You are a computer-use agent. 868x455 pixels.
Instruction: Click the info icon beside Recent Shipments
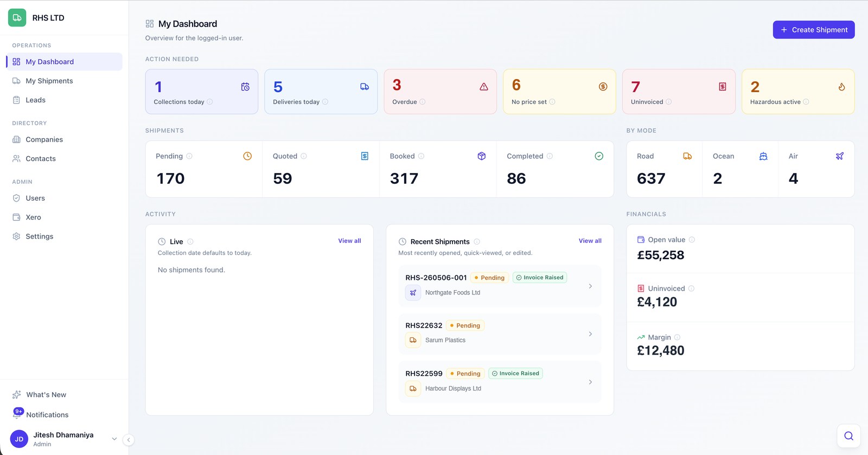(477, 242)
